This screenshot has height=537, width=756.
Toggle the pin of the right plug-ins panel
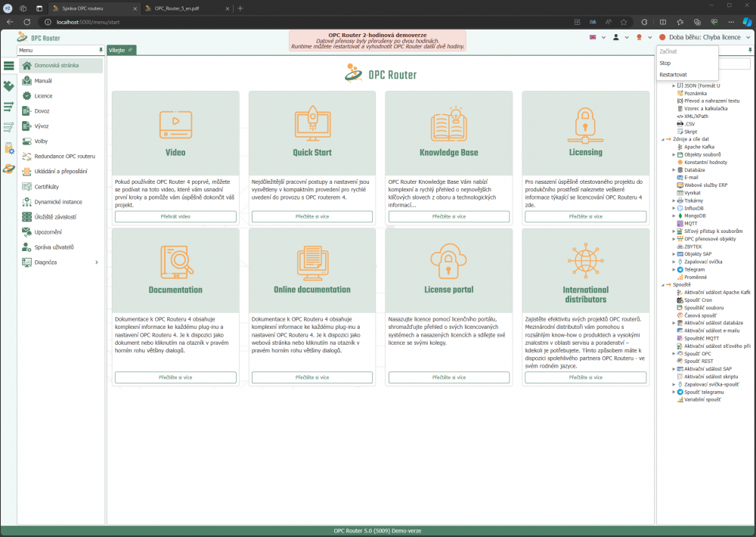coord(750,50)
